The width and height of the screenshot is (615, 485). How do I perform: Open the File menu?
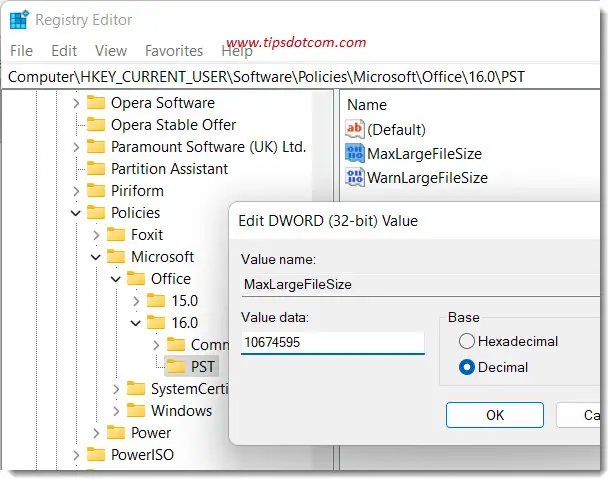click(x=22, y=51)
